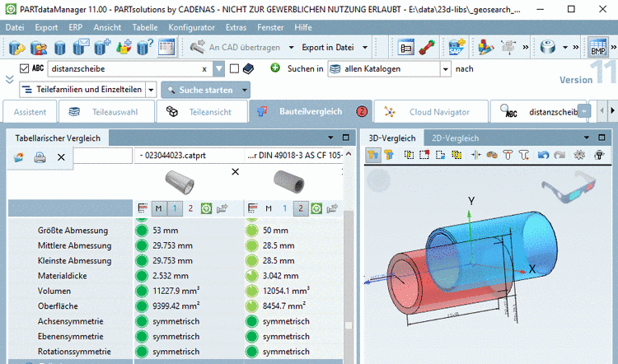Image resolution: width=618 pixels, height=364 pixels.
Task: Open the Konfigurator menu
Action: point(190,27)
